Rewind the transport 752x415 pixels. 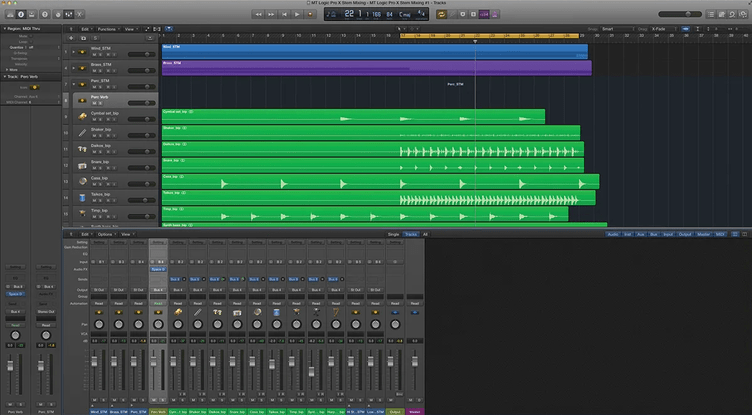258,14
